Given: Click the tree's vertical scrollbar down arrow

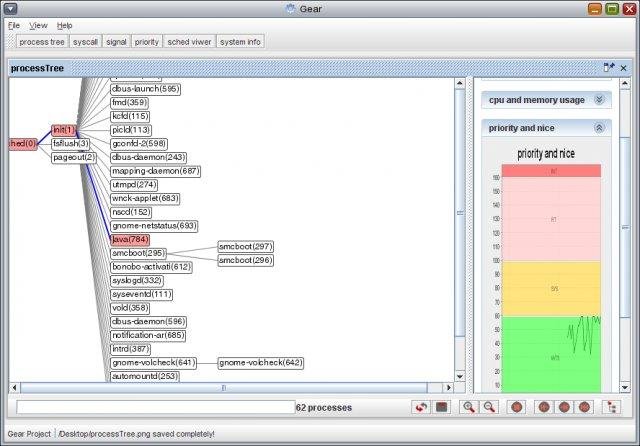Looking at the screenshot, I should [460, 376].
